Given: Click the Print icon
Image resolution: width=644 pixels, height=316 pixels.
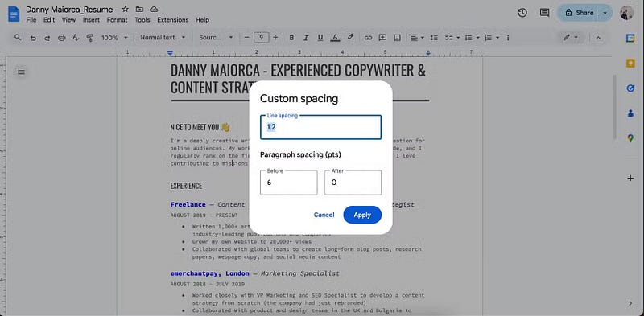Looking at the screenshot, I should click(x=62, y=38).
